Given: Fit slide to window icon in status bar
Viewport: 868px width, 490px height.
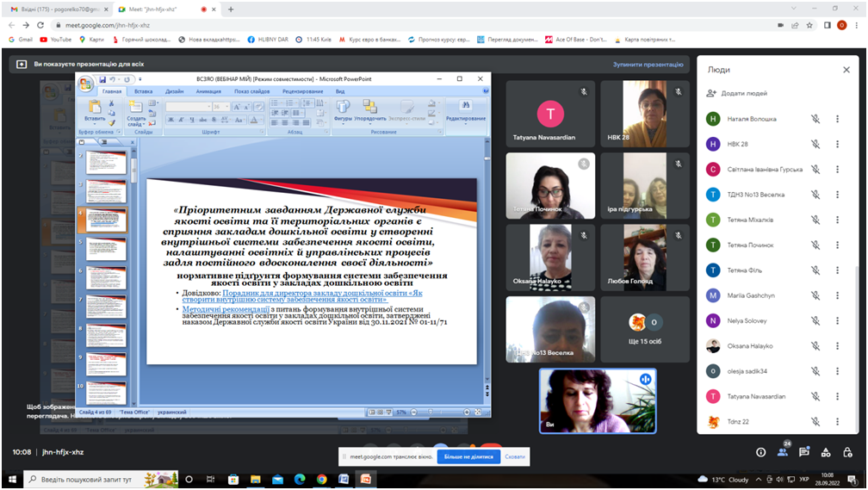Looking at the screenshot, I should pos(478,412).
